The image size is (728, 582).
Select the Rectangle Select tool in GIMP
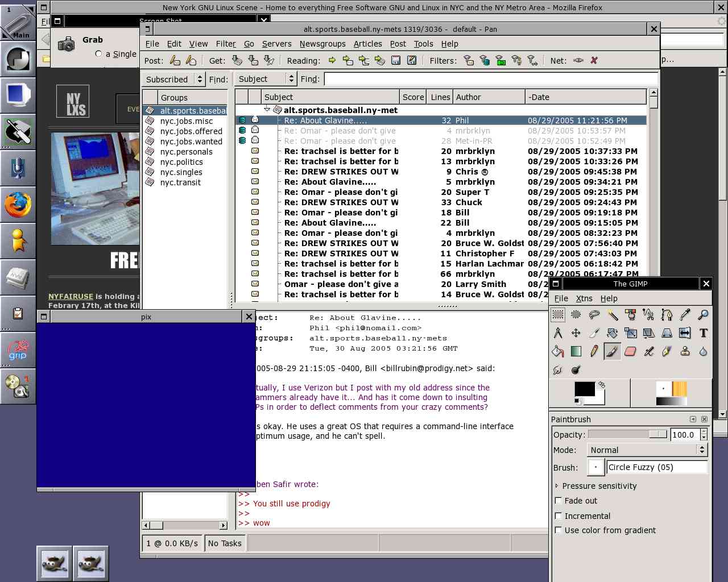click(558, 314)
